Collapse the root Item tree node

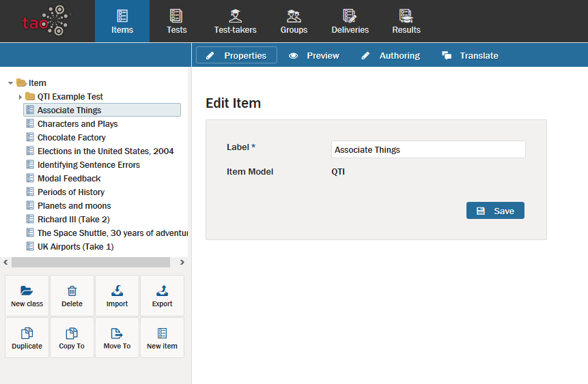(x=10, y=83)
